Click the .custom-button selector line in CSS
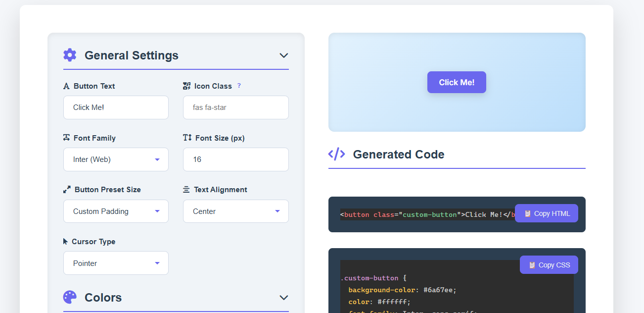The height and width of the screenshot is (313, 644). tap(373, 278)
